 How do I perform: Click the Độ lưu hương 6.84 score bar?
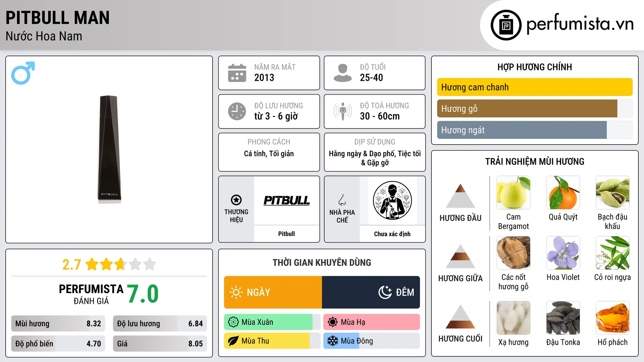160,323
